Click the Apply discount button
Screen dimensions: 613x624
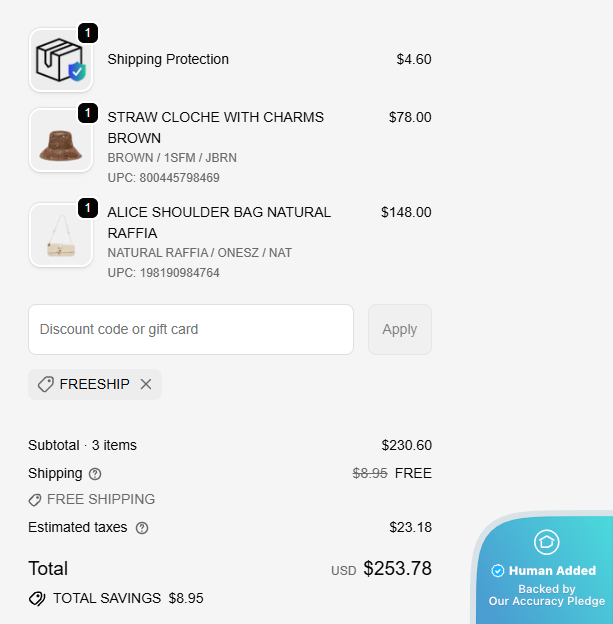coord(400,330)
